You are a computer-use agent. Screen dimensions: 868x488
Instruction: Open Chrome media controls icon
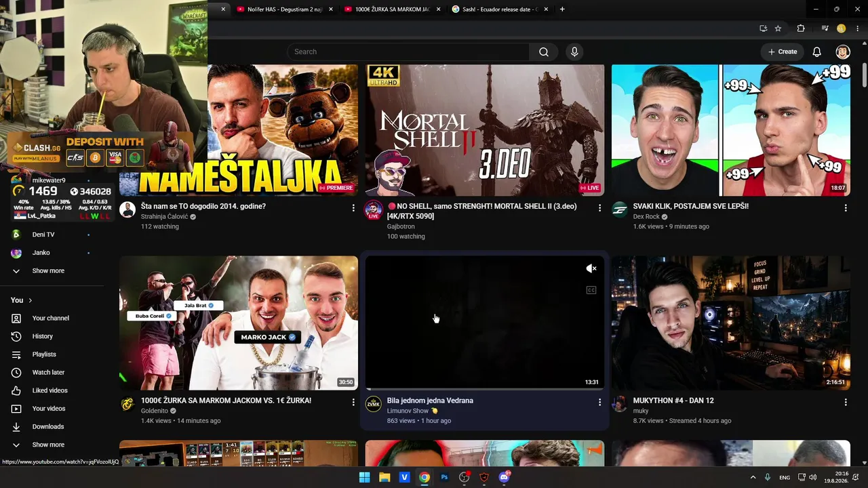point(825,28)
